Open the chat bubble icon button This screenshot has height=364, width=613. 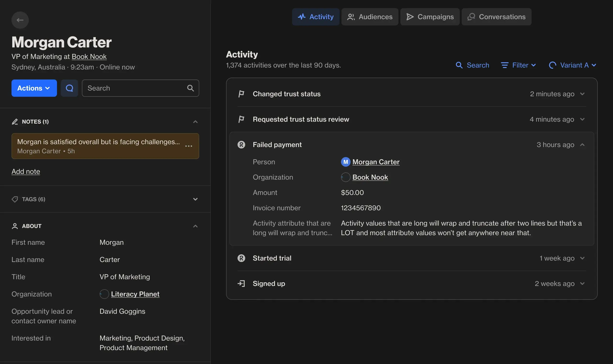pyautogui.click(x=69, y=88)
